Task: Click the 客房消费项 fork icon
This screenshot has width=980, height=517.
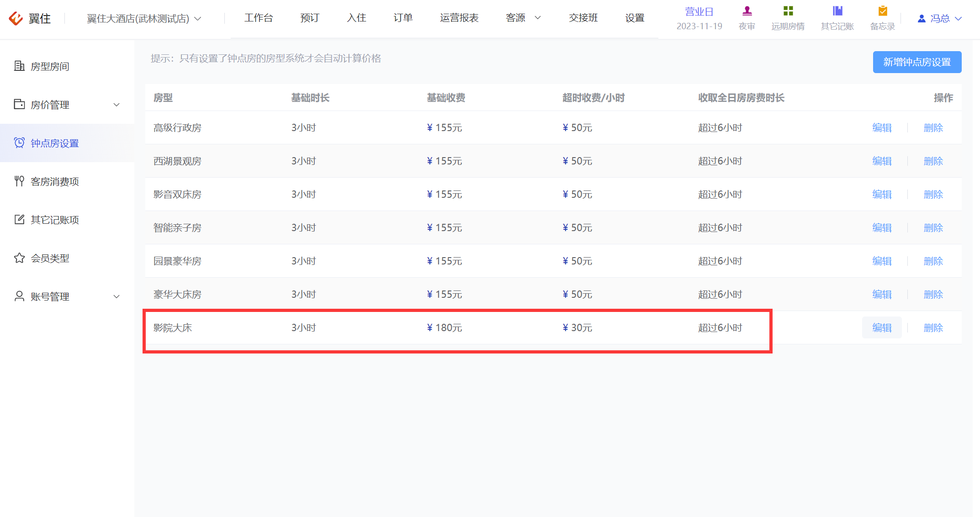Action: pyautogui.click(x=19, y=181)
